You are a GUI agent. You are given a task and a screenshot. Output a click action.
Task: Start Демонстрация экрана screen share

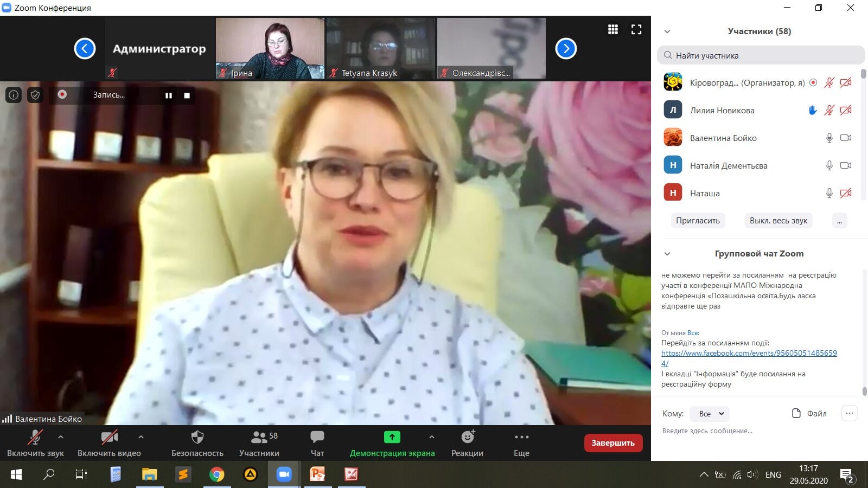coord(392,443)
